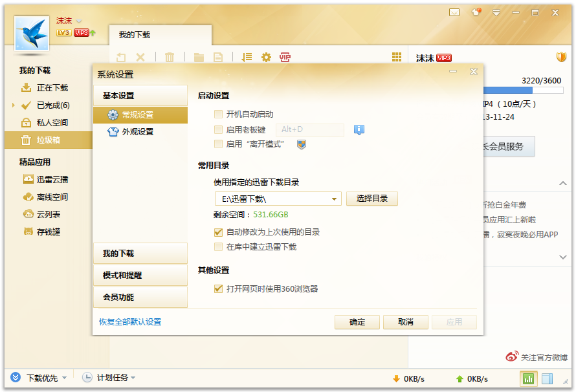The height and width of the screenshot is (392, 576).
Task: Open the folder toolbar icon
Action: click(x=199, y=58)
